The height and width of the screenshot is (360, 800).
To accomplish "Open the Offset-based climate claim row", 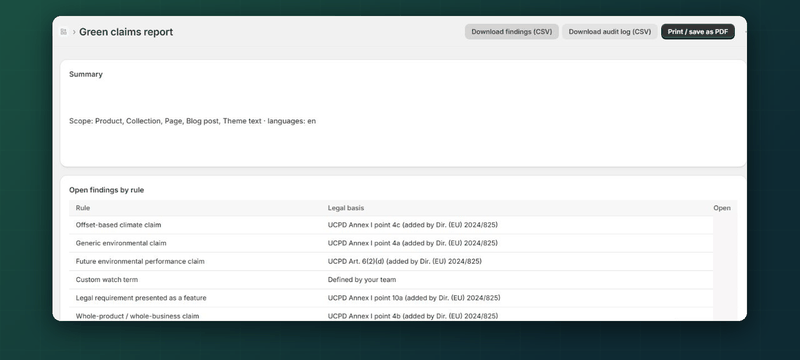I will [x=391, y=225].
